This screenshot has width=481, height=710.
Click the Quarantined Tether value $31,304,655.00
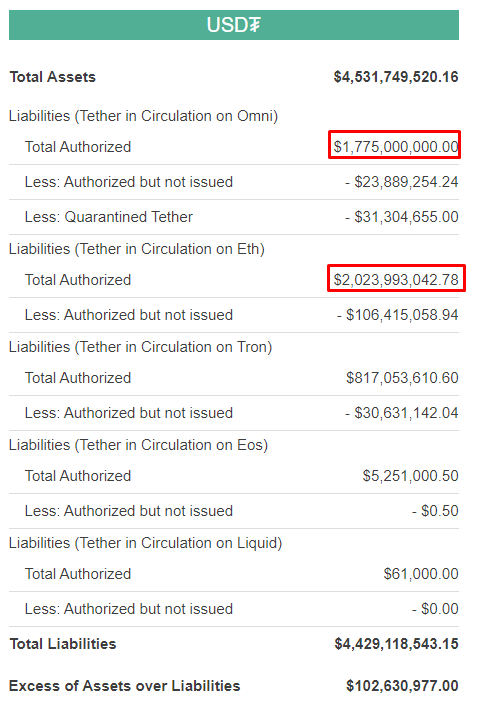pyautogui.click(x=401, y=217)
